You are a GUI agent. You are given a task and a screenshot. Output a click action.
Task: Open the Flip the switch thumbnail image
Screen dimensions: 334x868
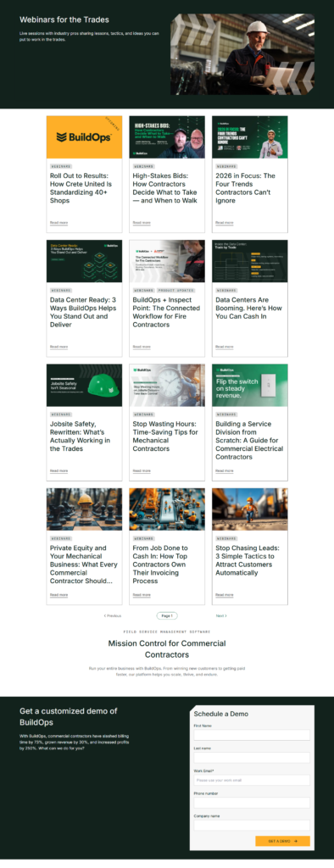click(x=250, y=386)
